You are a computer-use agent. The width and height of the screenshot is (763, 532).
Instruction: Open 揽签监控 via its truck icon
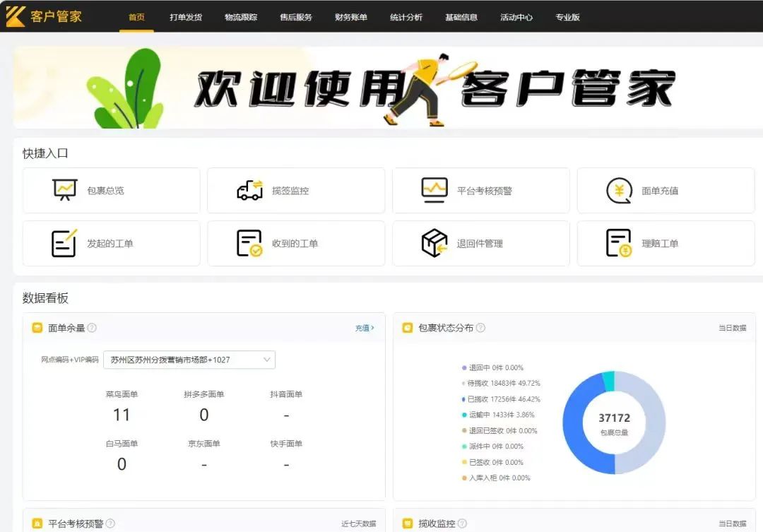point(249,190)
